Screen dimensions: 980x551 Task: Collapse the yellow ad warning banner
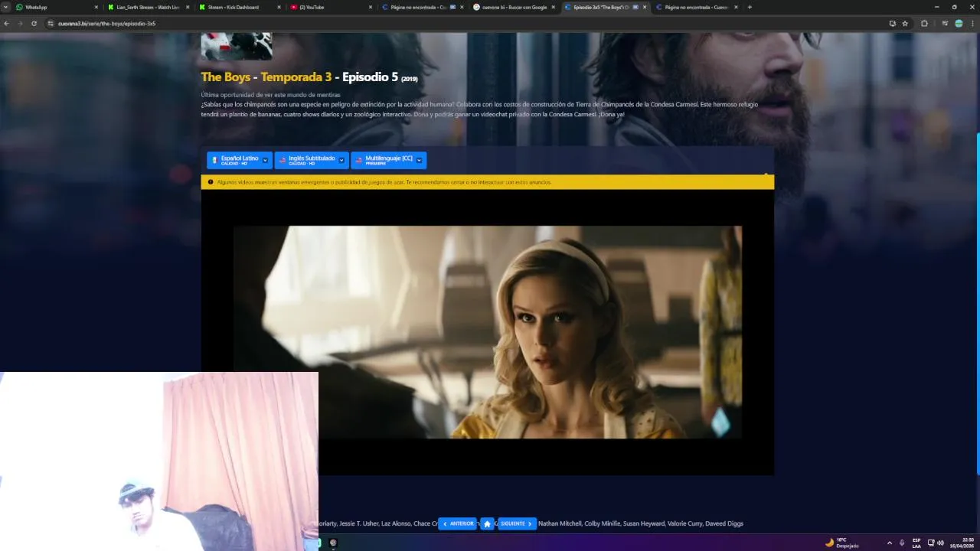(x=766, y=176)
